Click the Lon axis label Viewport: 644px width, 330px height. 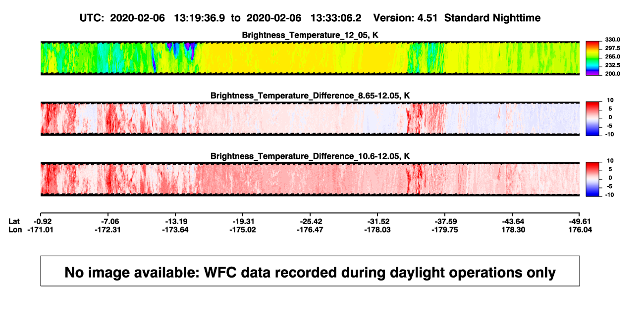tap(15, 230)
